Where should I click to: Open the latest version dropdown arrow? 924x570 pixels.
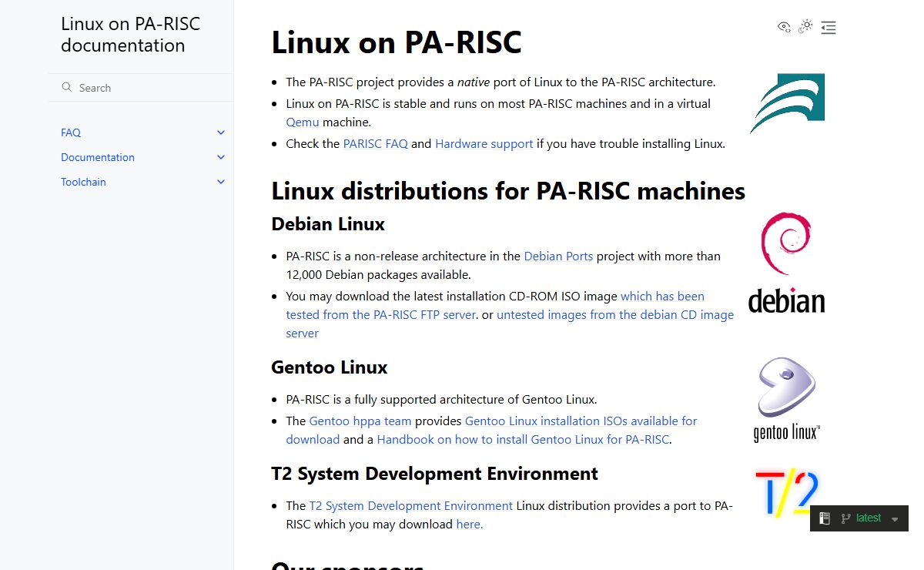[895, 519]
